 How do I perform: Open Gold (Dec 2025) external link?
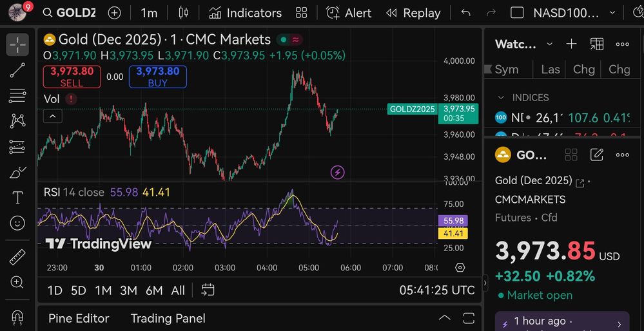[580, 183]
